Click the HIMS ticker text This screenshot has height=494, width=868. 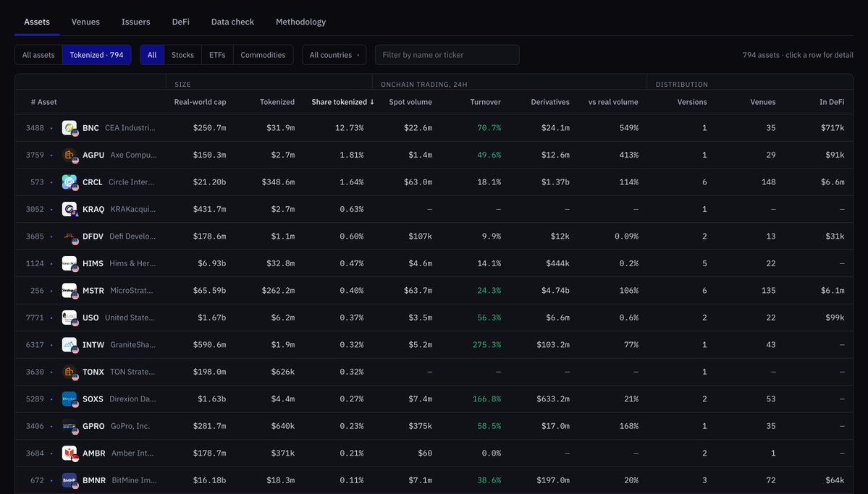93,263
